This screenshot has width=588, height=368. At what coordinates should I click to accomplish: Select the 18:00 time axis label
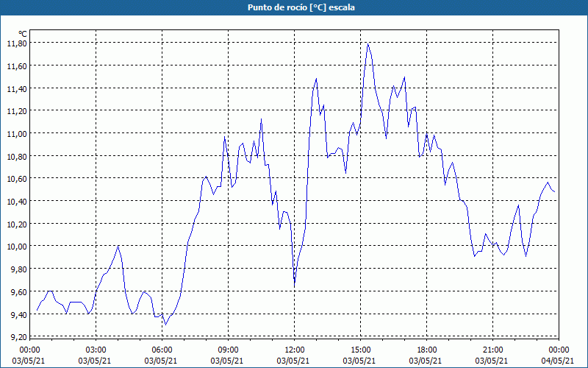point(427,350)
